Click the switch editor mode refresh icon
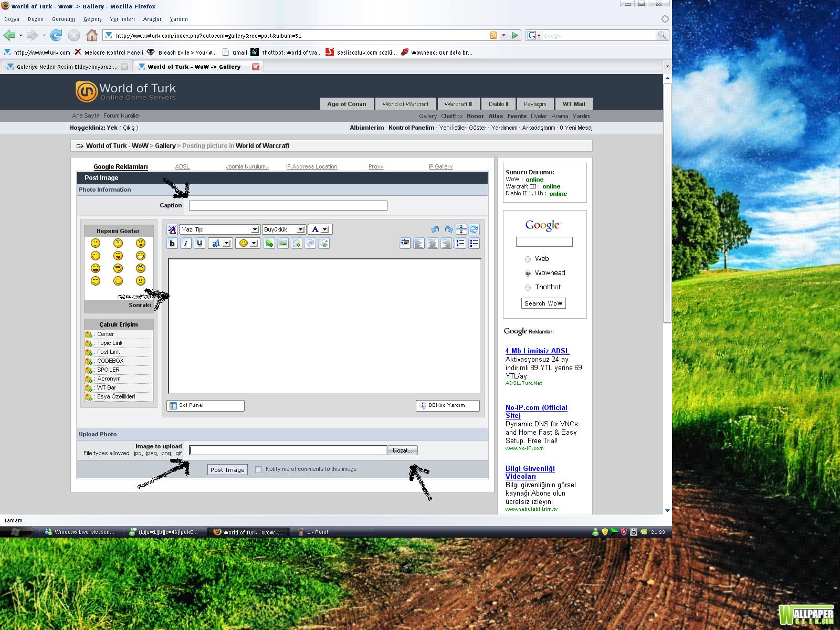This screenshot has width=840, height=630. [x=474, y=229]
